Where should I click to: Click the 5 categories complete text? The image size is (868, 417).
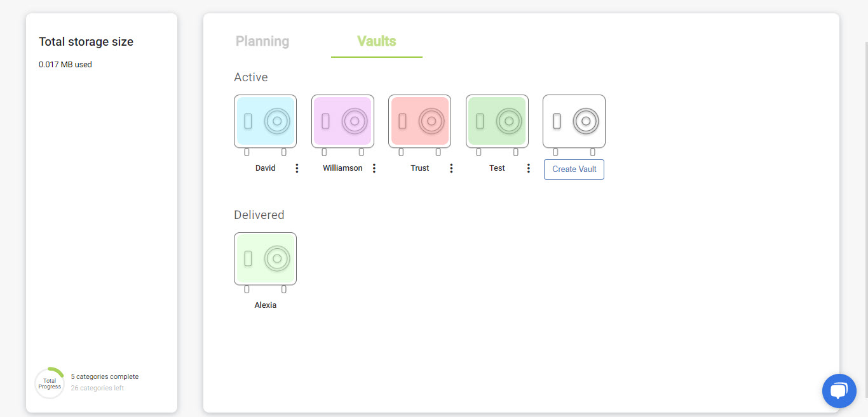tap(105, 376)
